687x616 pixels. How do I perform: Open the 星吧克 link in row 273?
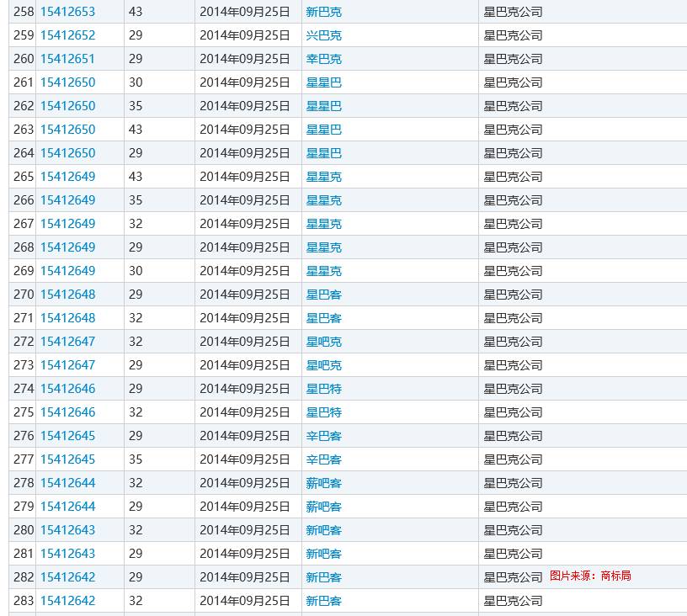(324, 365)
